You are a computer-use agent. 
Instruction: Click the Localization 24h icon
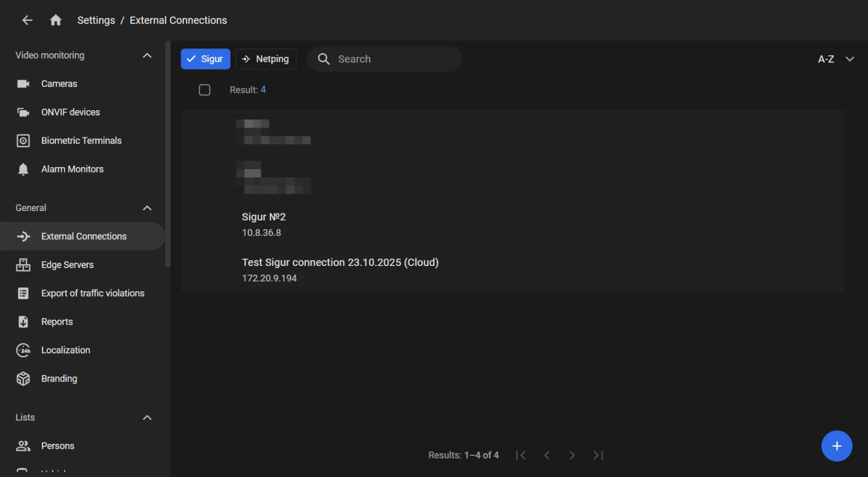pyautogui.click(x=23, y=351)
